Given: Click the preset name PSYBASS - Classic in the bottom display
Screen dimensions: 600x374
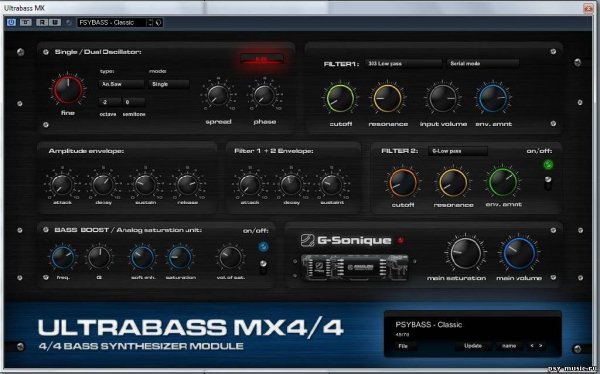Looking at the screenshot, I should tap(428, 325).
